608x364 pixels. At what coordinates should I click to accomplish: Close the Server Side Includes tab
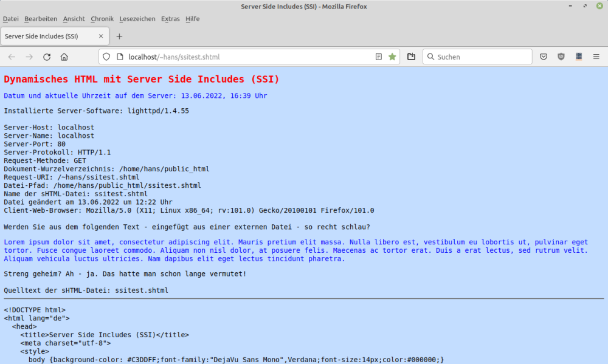(x=100, y=36)
